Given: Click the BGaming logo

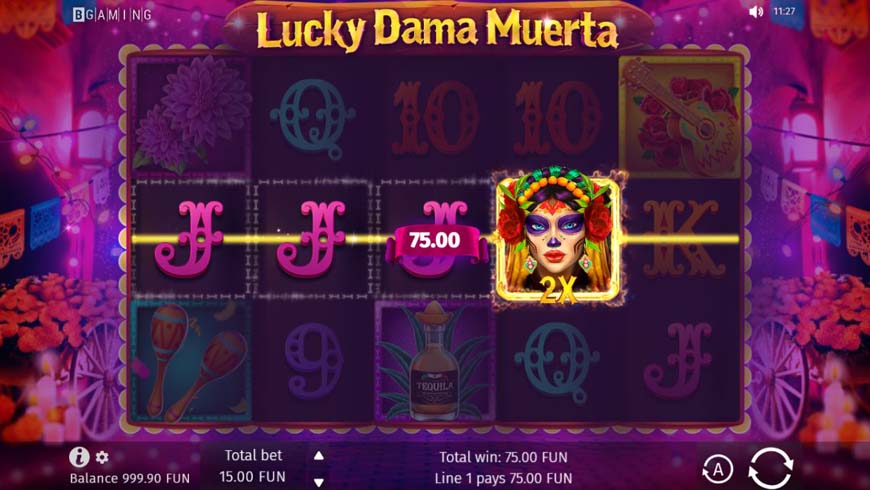Looking at the screenshot, I should (112, 15).
